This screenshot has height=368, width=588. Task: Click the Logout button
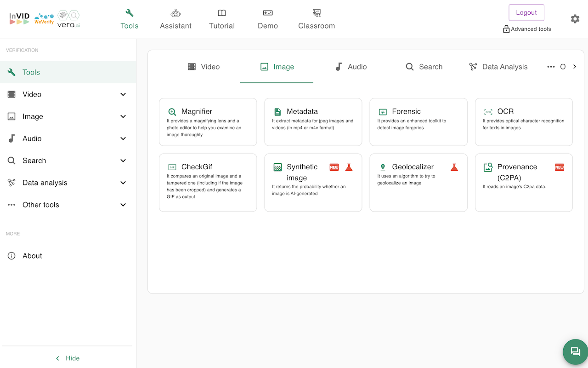(526, 12)
